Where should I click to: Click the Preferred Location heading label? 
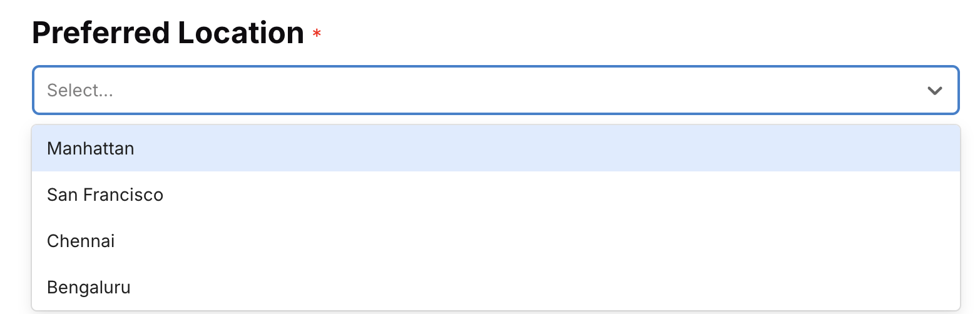pyautogui.click(x=168, y=33)
